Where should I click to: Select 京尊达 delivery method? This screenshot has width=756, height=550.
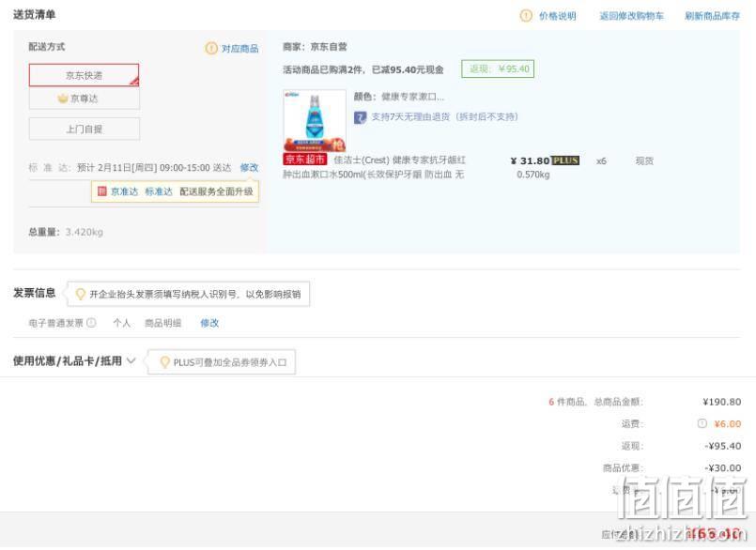tap(84, 99)
